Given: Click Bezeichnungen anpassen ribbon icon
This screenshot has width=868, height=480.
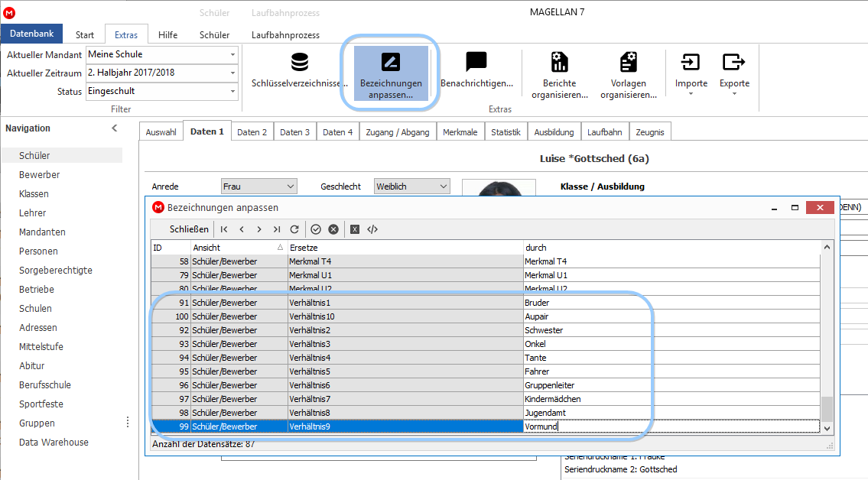Looking at the screenshot, I should [390, 62].
